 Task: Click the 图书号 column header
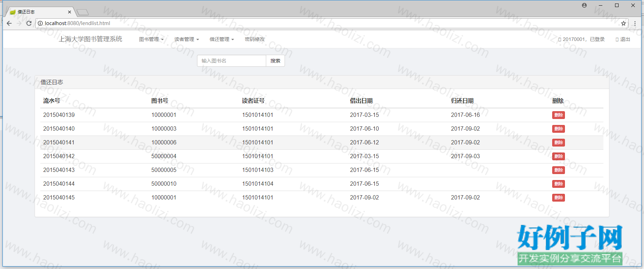[160, 101]
